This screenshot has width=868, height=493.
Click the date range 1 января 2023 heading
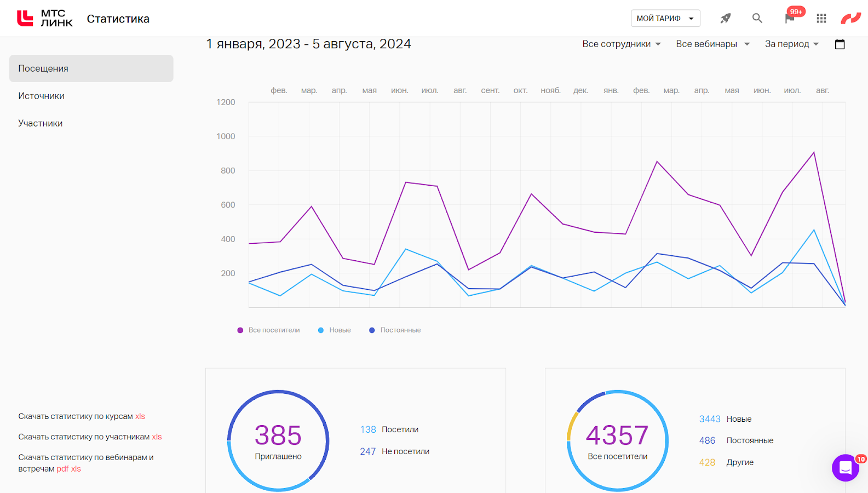pyautogui.click(x=308, y=44)
